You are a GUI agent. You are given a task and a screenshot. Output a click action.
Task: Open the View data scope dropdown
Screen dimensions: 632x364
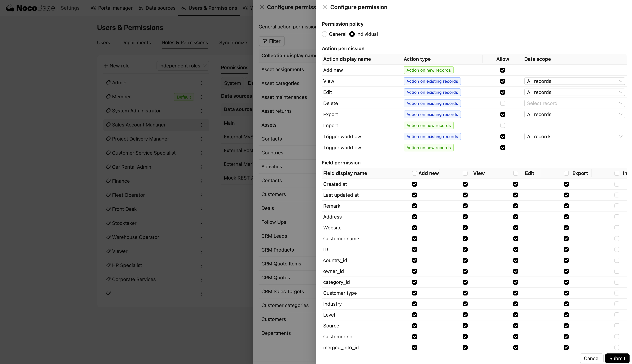575,81
